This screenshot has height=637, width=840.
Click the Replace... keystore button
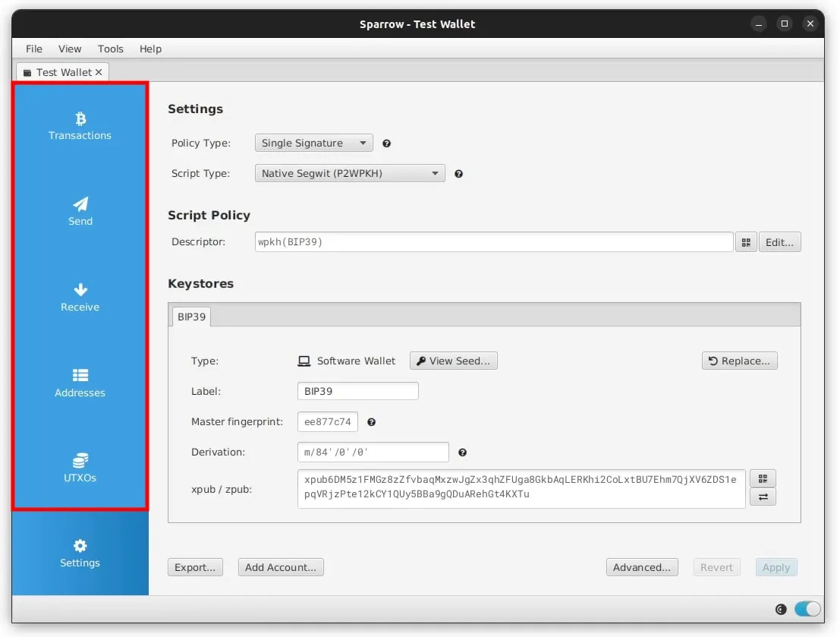pos(739,361)
